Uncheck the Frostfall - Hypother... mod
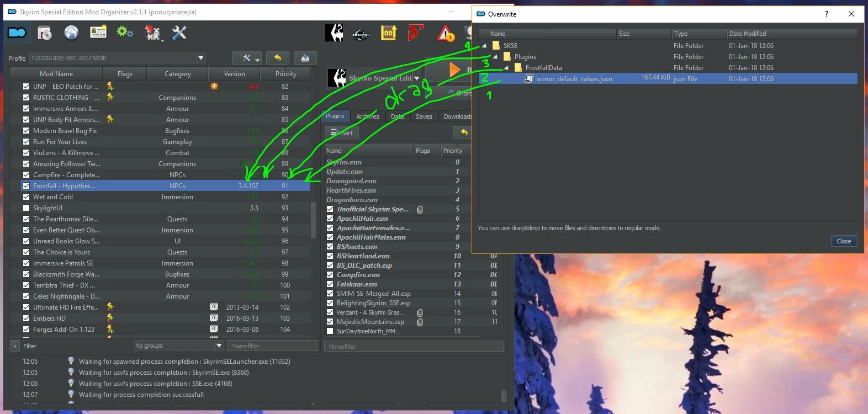This screenshot has height=414, width=868. (x=26, y=185)
